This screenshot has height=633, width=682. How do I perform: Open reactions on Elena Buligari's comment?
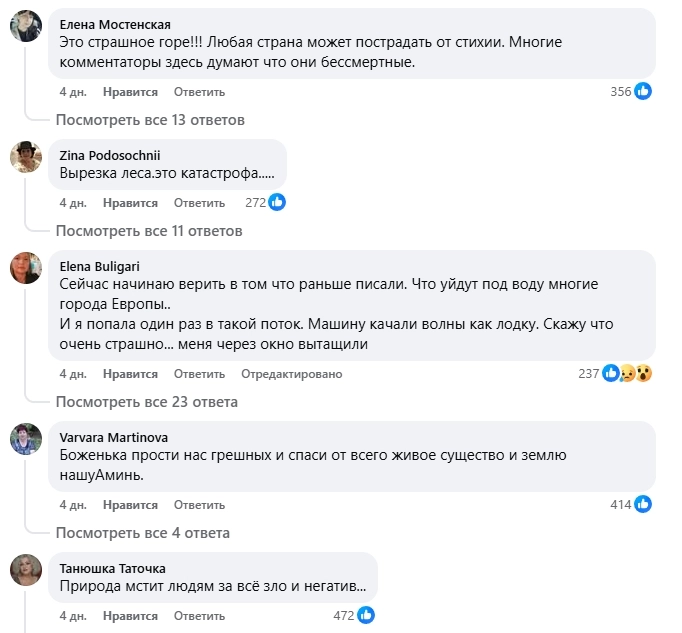627,374
